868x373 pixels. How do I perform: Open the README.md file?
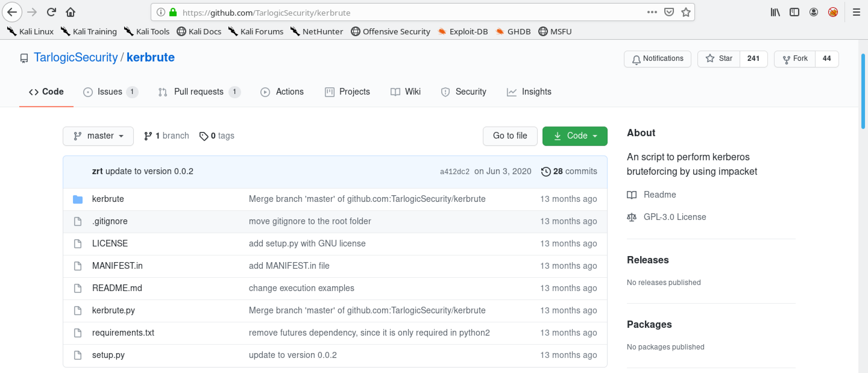click(117, 288)
